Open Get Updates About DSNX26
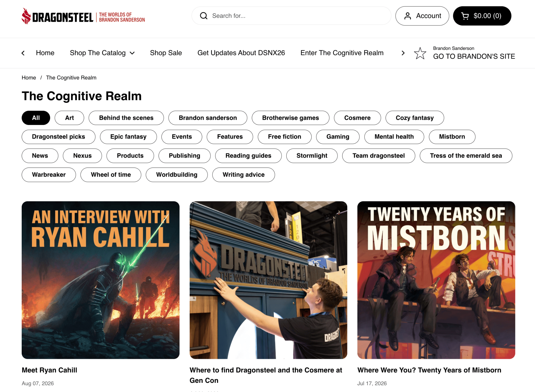 point(241,53)
